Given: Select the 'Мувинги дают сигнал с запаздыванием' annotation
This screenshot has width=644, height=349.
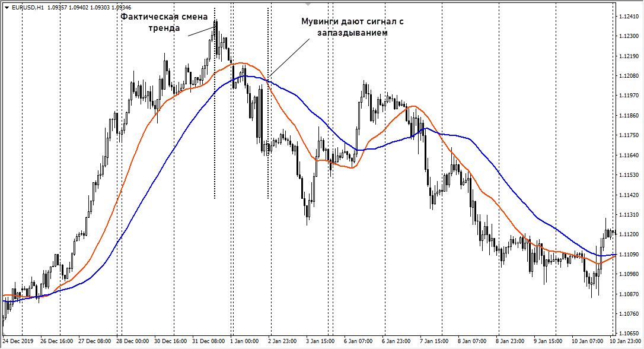Looking at the screenshot, I should [352, 27].
